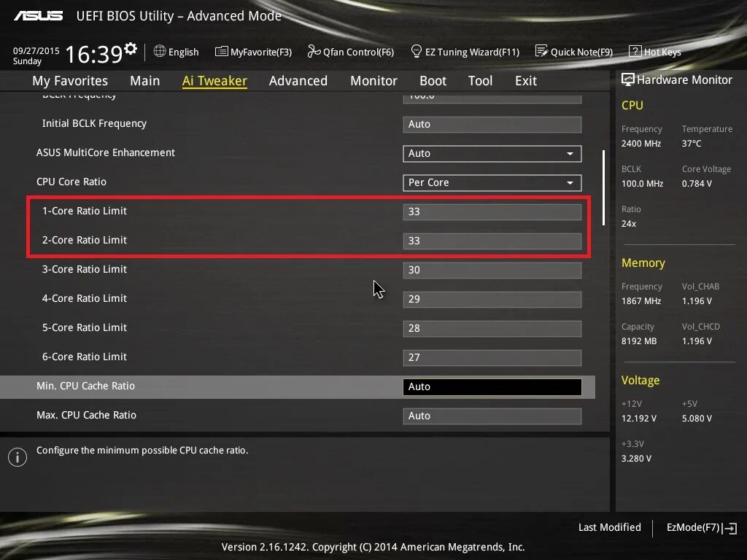Select the Ai Tweaker tab

[214, 81]
